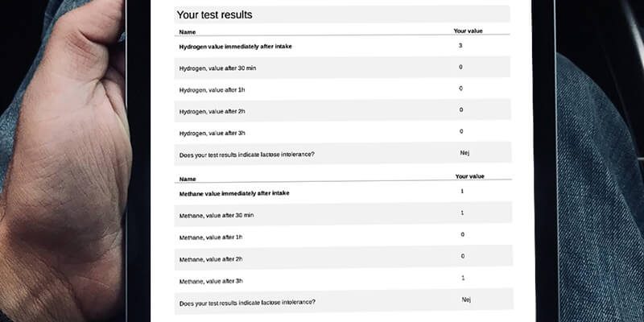644x322 pixels.
Task: Select "Methane value immediately after intake" row label
Action: tap(234, 193)
